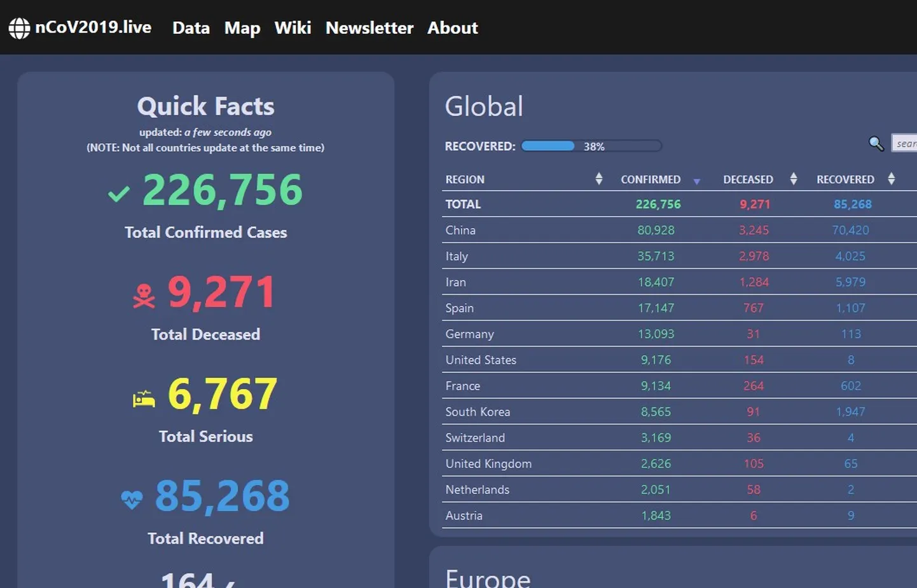This screenshot has width=917, height=588.
Task: Open the Wiki page
Action: (293, 28)
